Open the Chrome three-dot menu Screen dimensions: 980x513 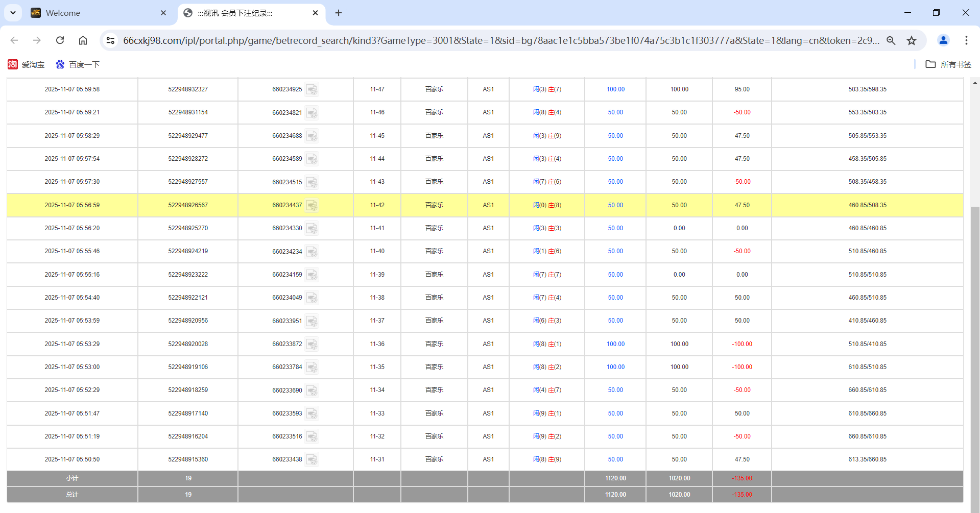click(966, 40)
